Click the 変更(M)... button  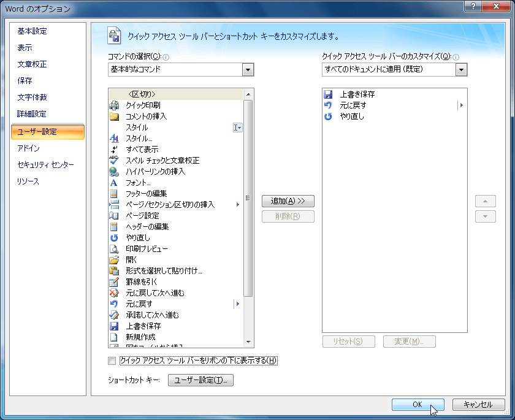click(x=410, y=342)
